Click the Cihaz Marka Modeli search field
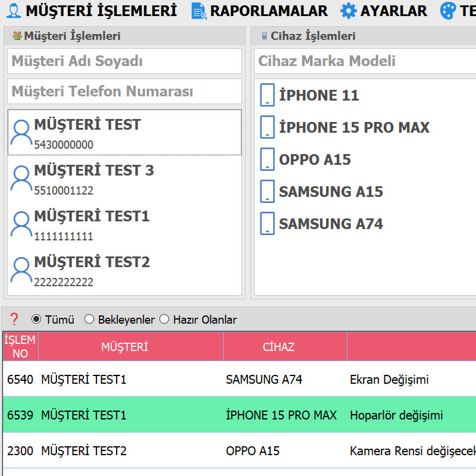Viewport: 476px width, 476px height. [364, 61]
